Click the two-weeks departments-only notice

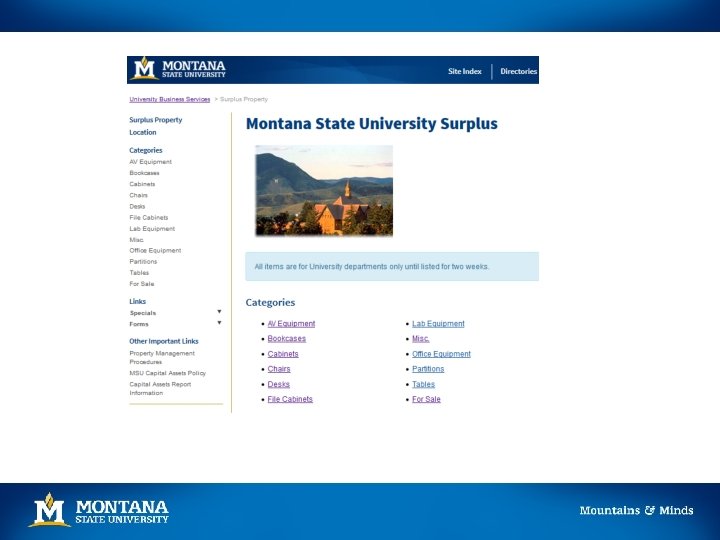pyautogui.click(x=392, y=266)
